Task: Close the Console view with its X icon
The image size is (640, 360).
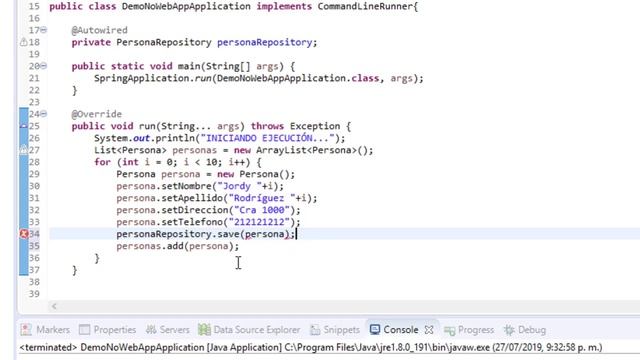Action: (x=429, y=330)
